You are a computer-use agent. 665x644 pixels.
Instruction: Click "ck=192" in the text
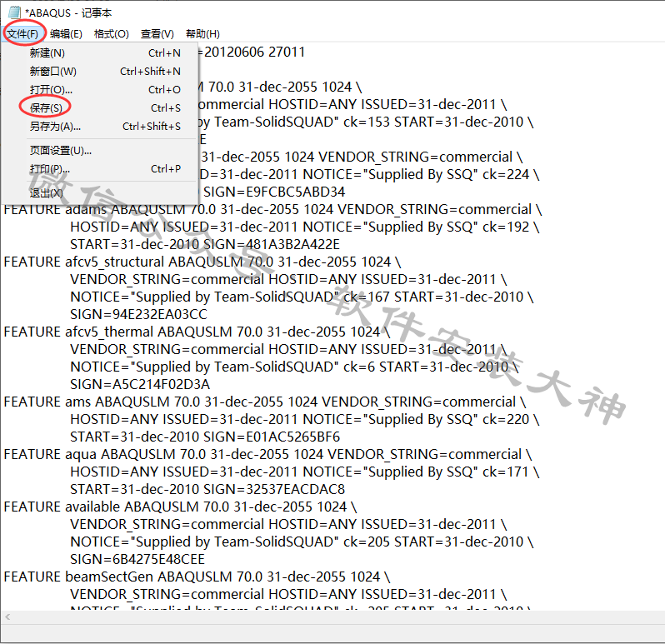coord(506,227)
